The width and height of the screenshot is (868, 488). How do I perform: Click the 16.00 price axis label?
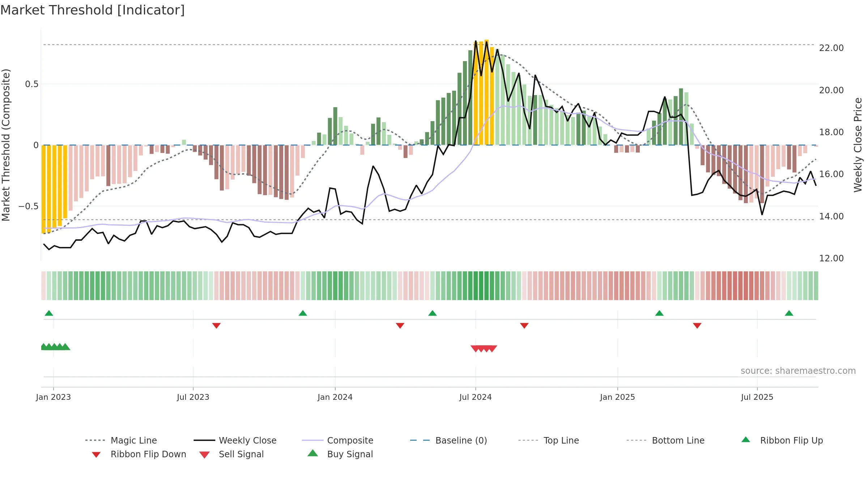tap(831, 174)
